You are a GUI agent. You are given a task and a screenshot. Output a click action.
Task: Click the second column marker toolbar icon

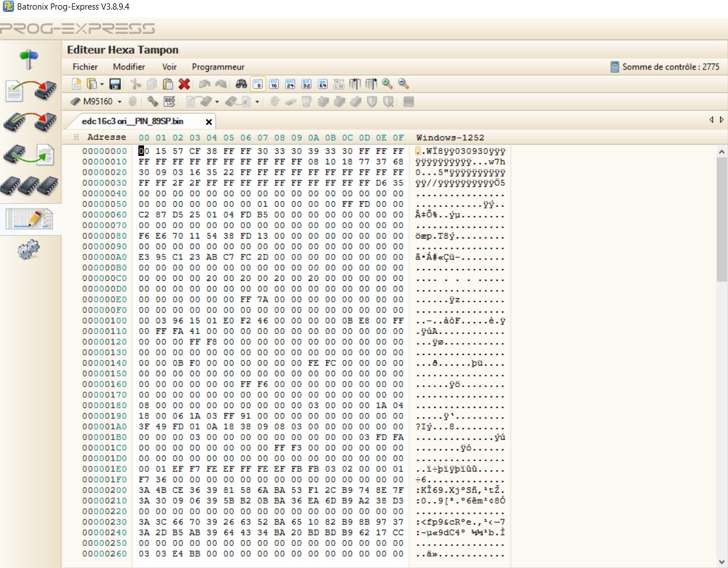click(x=371, y=84)
